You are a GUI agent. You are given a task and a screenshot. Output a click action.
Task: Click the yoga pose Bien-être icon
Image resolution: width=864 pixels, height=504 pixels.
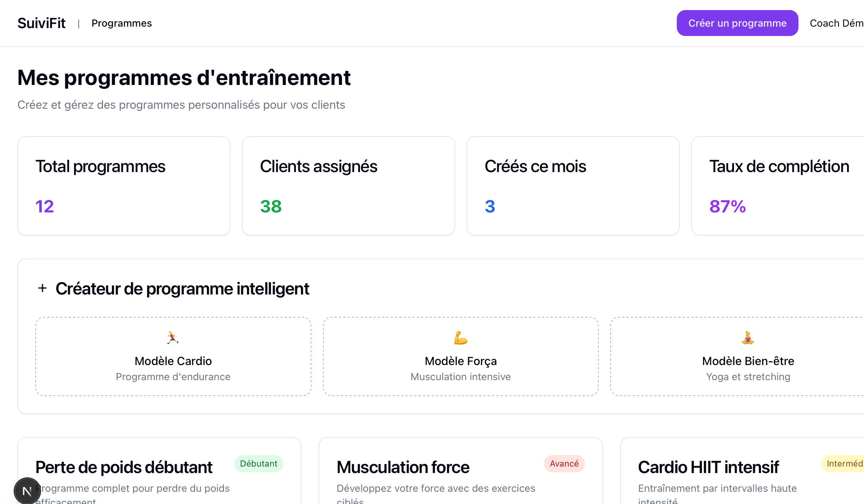(748, 338)
